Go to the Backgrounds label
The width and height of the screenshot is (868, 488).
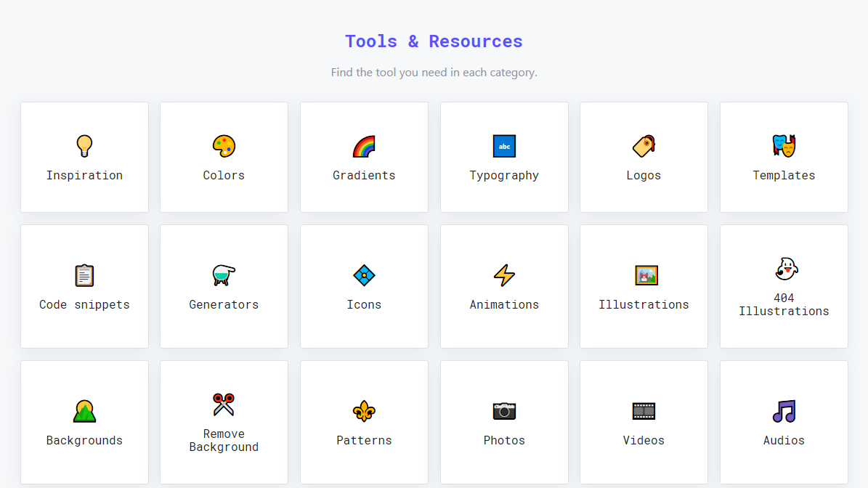(x=84, y=441)
